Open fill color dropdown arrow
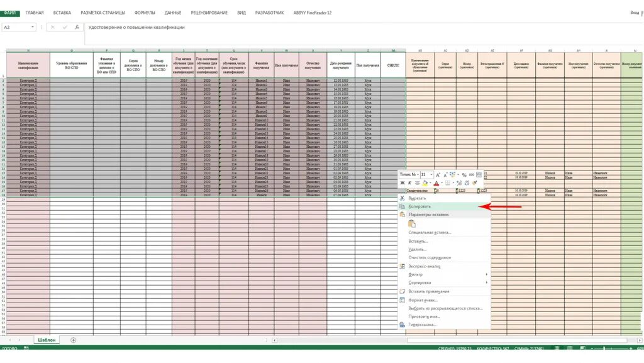This screenshot has width=644, height=363. coord(430,182)
